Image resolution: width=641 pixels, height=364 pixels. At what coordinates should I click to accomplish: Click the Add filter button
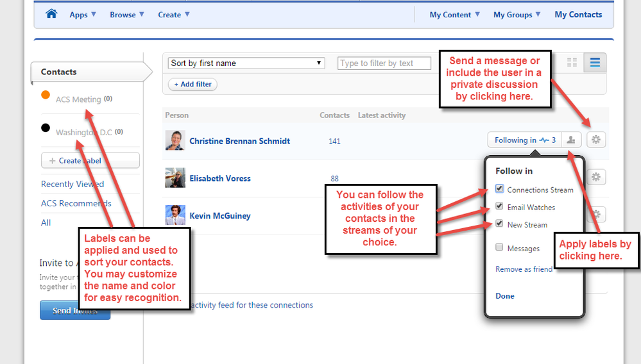pos(192,85)
